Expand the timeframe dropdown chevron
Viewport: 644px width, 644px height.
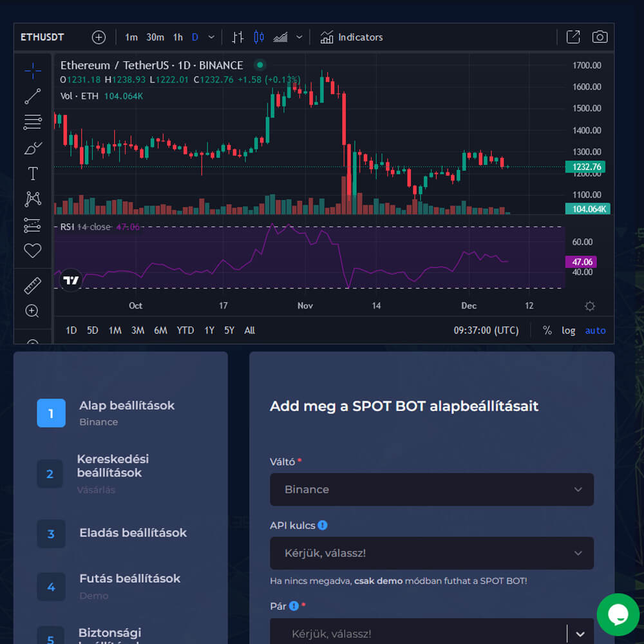point(211,37)
